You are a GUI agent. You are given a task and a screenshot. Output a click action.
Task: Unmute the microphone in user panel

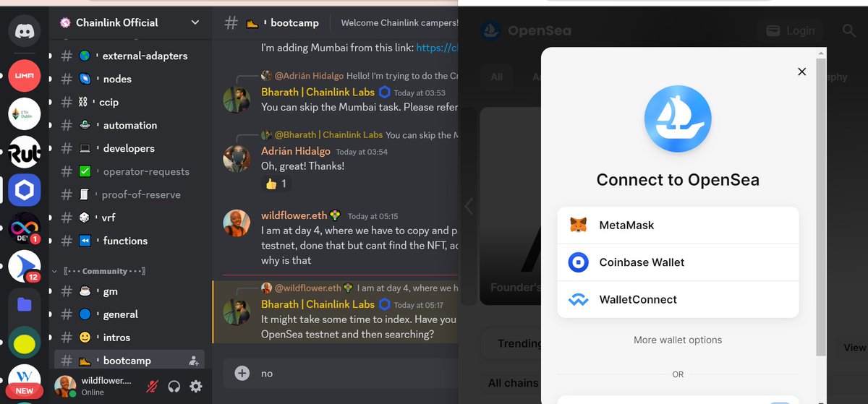coord(152,387)
